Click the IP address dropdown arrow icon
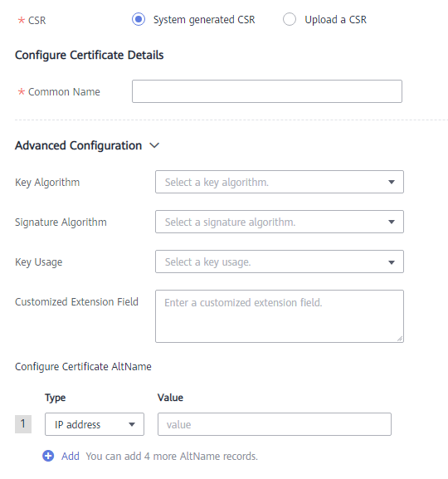 click(132, 424)
